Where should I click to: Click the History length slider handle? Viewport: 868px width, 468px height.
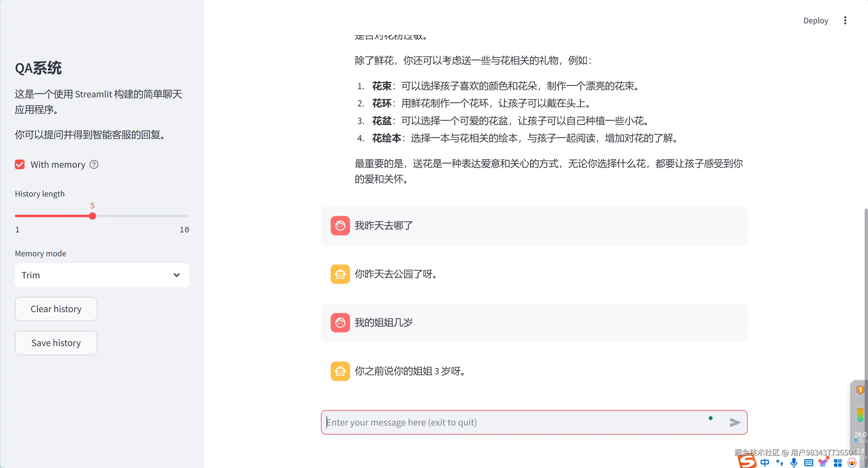tap(92, 216)
